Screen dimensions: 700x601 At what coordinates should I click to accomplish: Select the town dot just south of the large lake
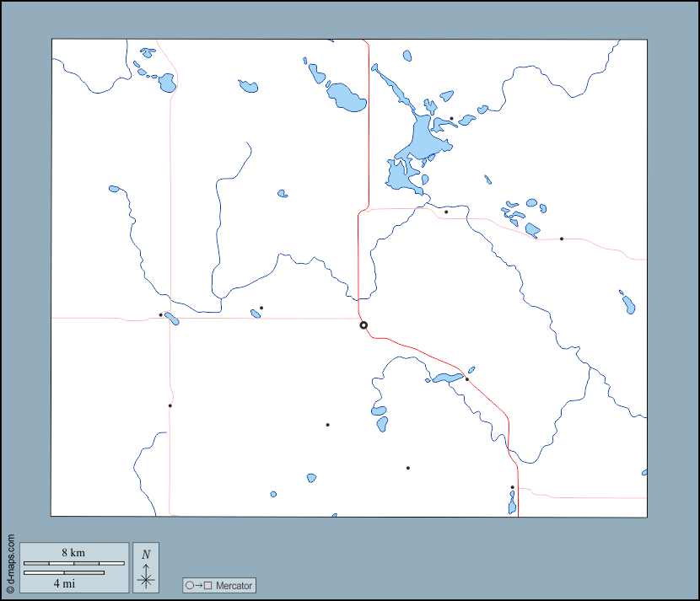446,212
